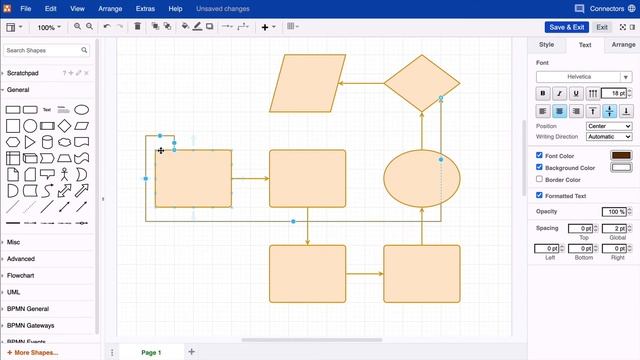Toggle the Formatted Text checkbox

(539, 195)
